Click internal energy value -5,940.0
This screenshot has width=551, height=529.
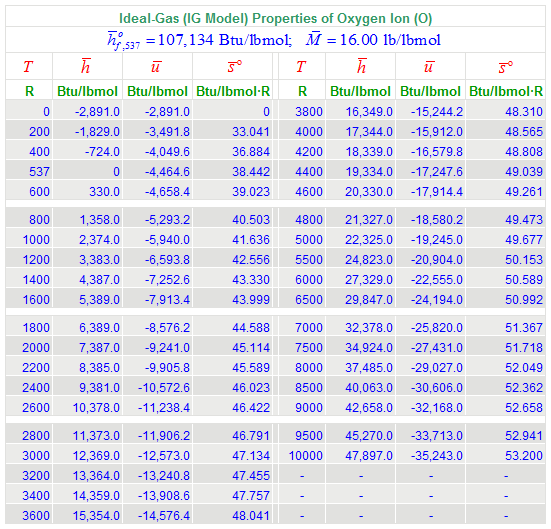167,240
